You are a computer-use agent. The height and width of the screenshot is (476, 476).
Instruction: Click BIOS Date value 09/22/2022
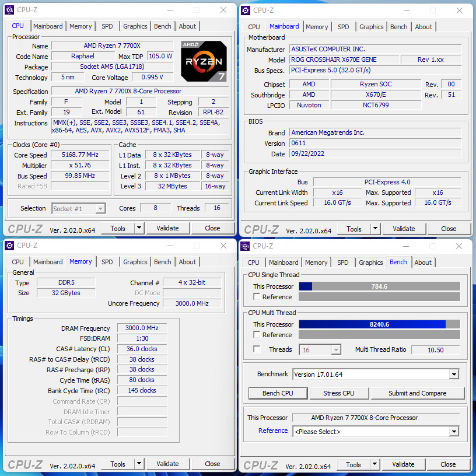click(x=376, y=153)
